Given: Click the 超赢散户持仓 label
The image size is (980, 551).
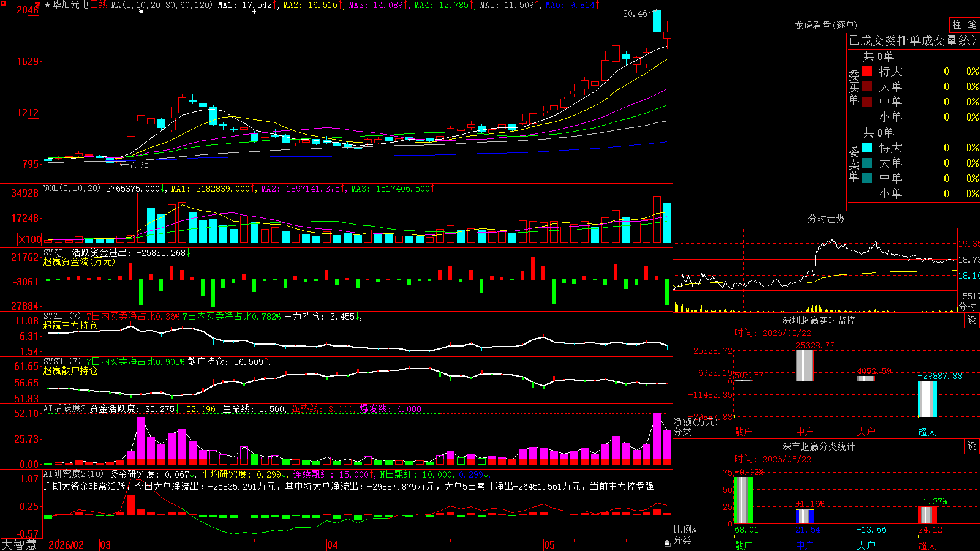Looking at the screenshot, I should click(x=70, y=370).
